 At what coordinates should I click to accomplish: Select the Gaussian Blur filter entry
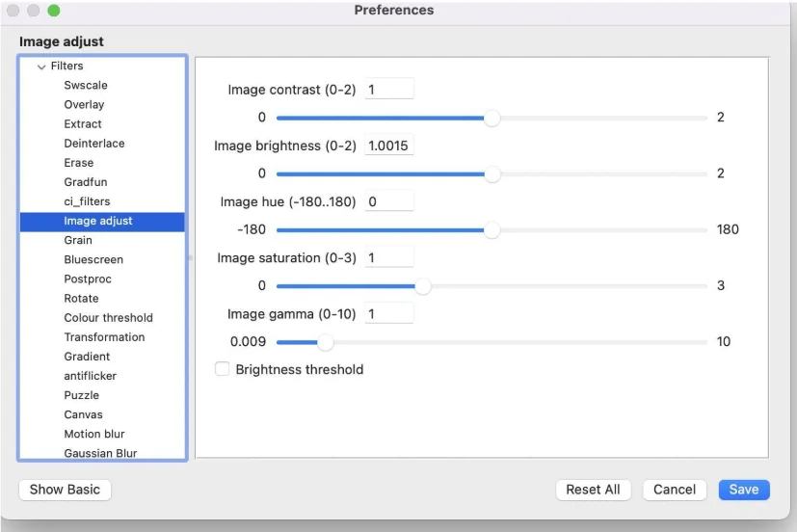click(100, 453)
